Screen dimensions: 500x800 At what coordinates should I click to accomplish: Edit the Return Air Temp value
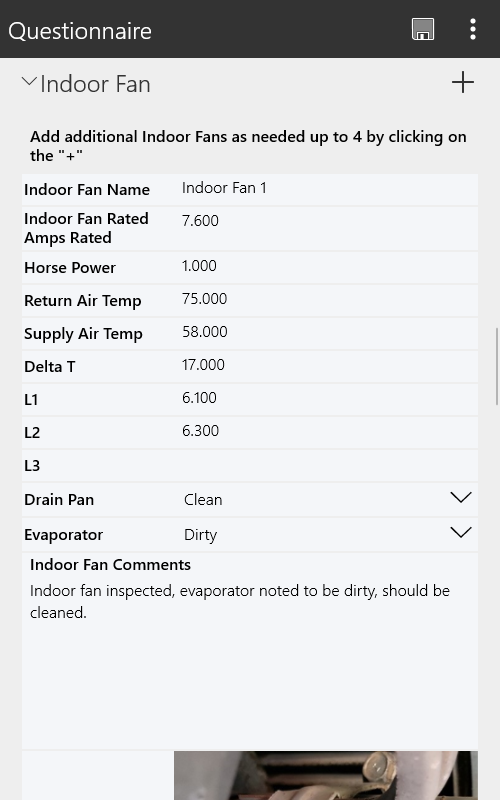(329, 300)
